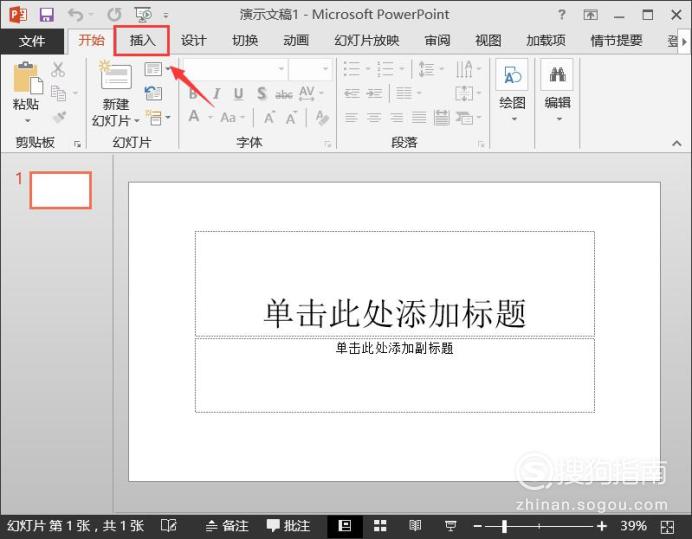The image size is (692, 539).
Task: Click the Redo/Repeat icon
Action: tap(114, 15)
